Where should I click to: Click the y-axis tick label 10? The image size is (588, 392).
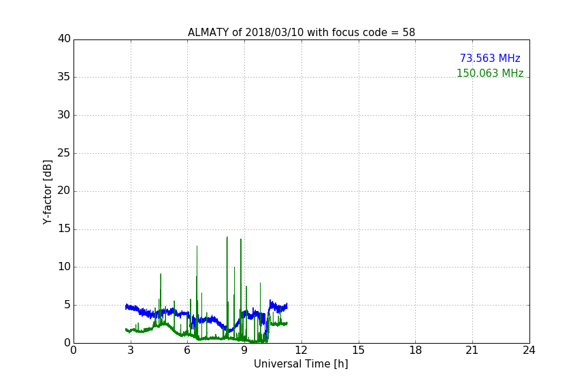coord(64,267)
